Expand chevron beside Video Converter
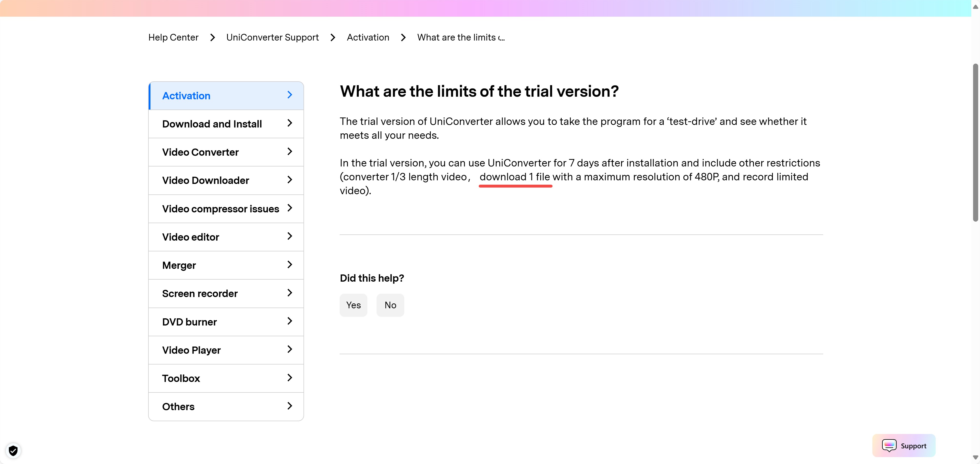The height and width of the screenshot is (464, 980). coord(290,151)
